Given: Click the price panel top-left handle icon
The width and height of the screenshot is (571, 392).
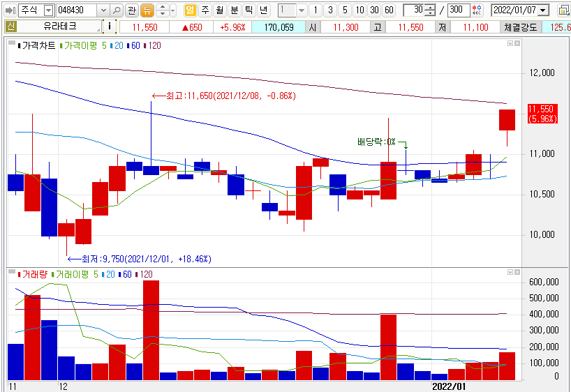Looking at the screenshot, I should pos(12,43).
